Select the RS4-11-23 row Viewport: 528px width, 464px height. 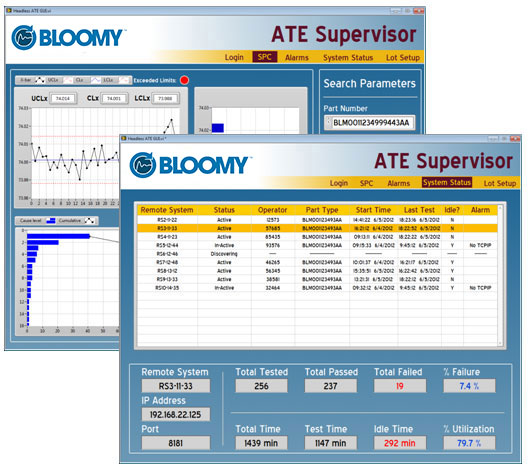point(317,237)
